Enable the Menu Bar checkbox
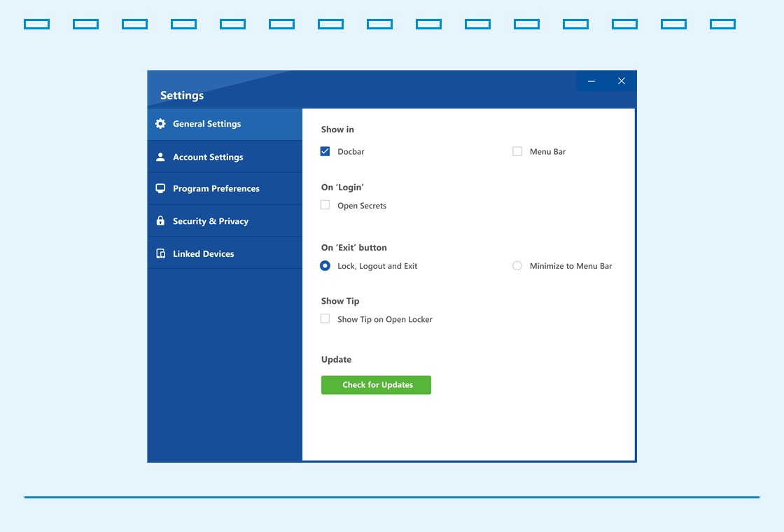 517,151
